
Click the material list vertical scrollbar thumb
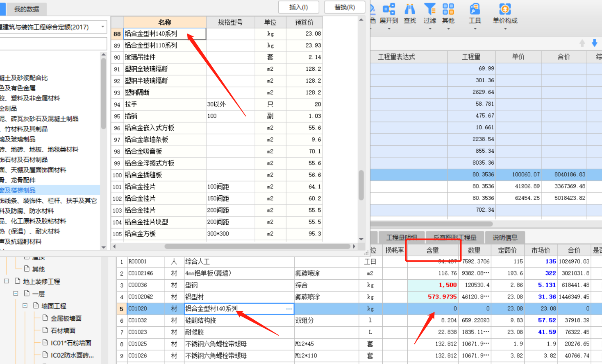click(x=361, y=185)
